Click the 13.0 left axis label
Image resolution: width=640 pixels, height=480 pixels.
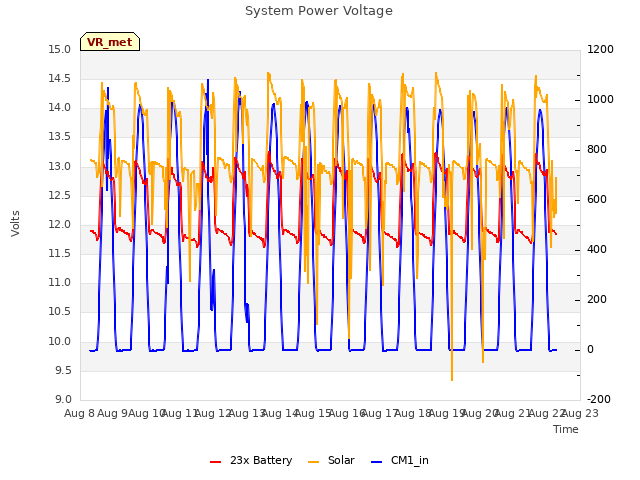click(60, 167)
